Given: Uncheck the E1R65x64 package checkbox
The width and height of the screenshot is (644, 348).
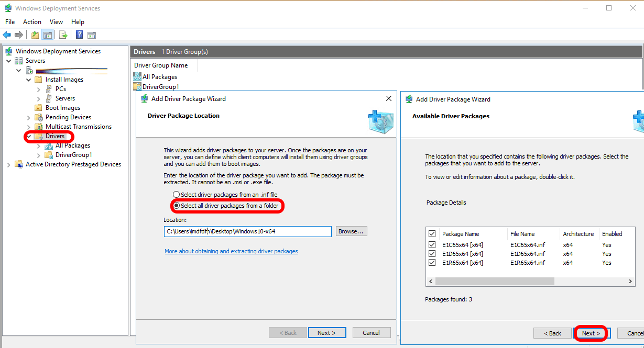Looking at the screenshot, I should (x=432, y=263).
